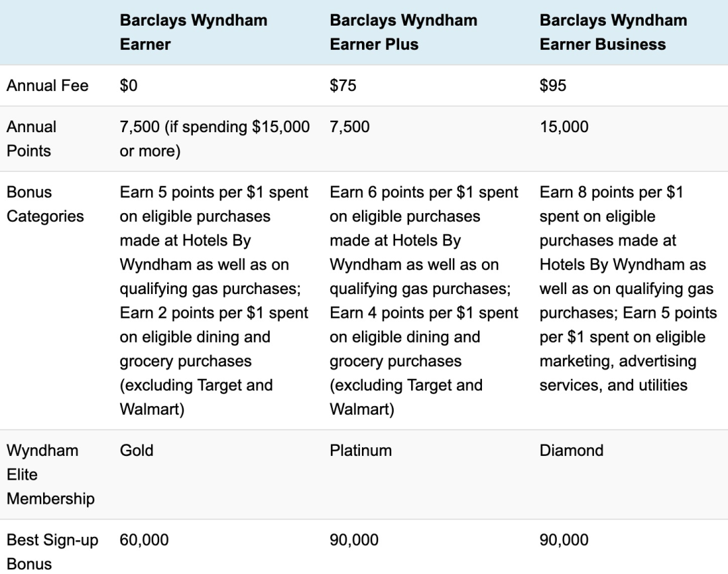
Task: Select the Annual Fee row label
Action: [47, 86]
